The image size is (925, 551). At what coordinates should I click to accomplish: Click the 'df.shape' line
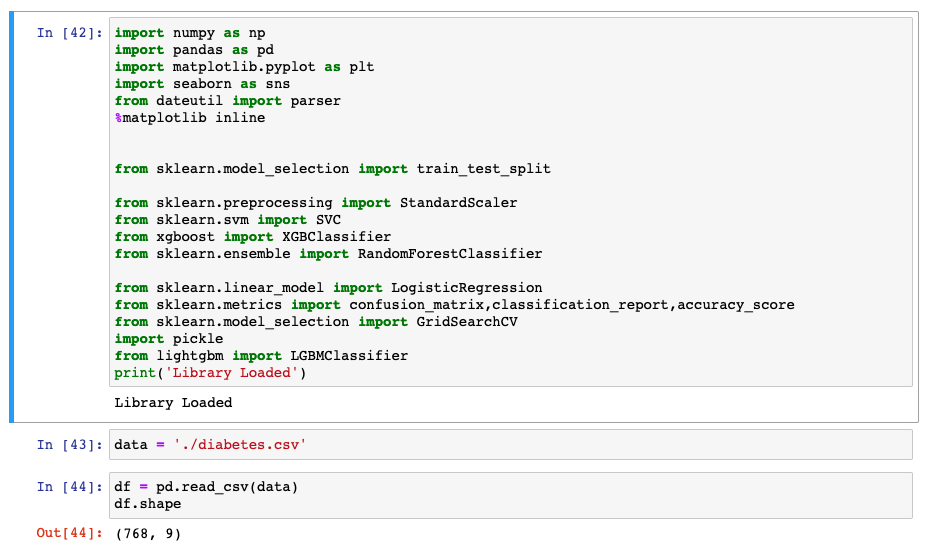[147, 504]
